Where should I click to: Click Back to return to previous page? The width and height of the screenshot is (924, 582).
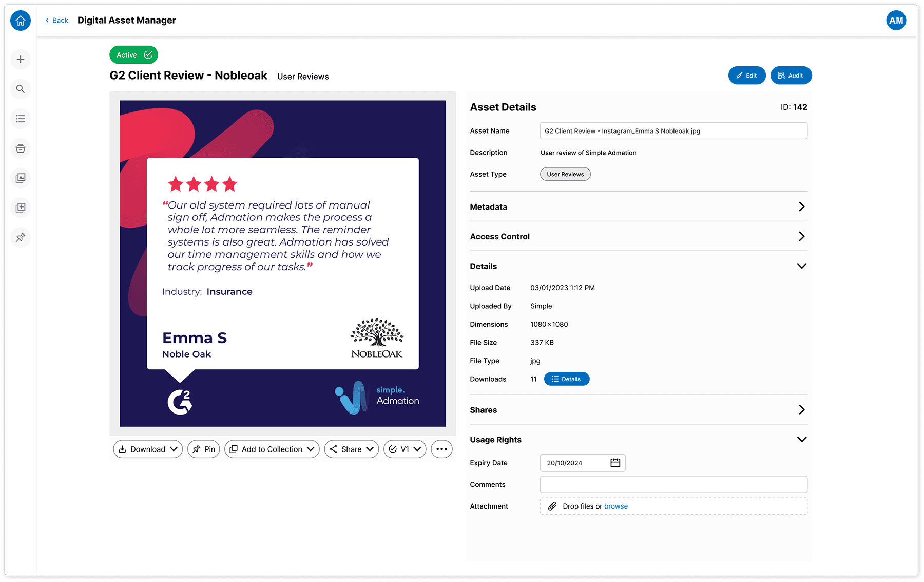(x=56, y=20)
